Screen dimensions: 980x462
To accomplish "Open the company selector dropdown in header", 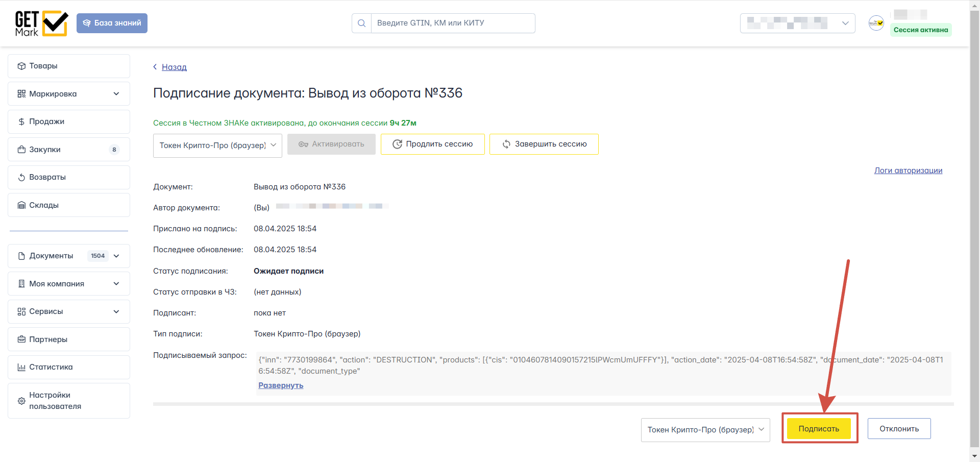I will (x=797, y=23).
